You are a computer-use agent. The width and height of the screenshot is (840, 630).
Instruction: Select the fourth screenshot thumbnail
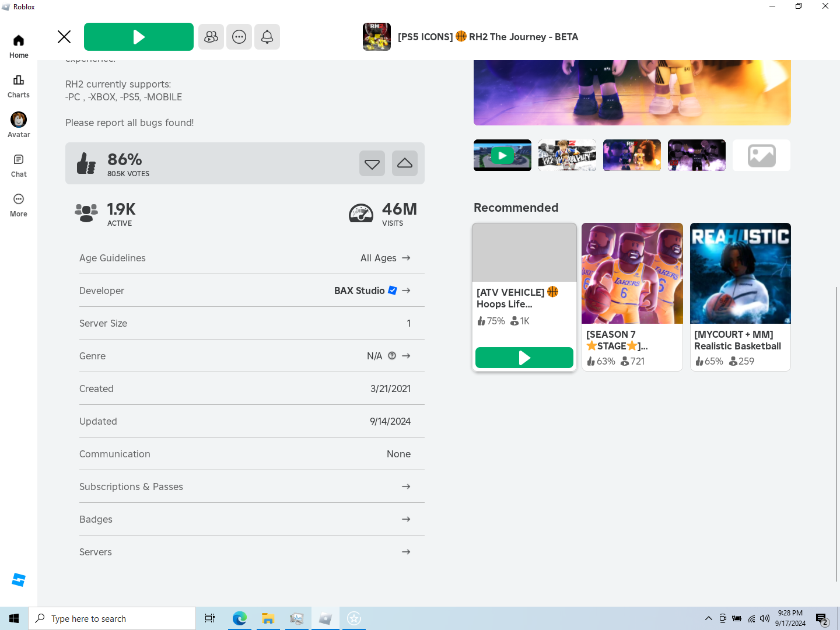696,155
